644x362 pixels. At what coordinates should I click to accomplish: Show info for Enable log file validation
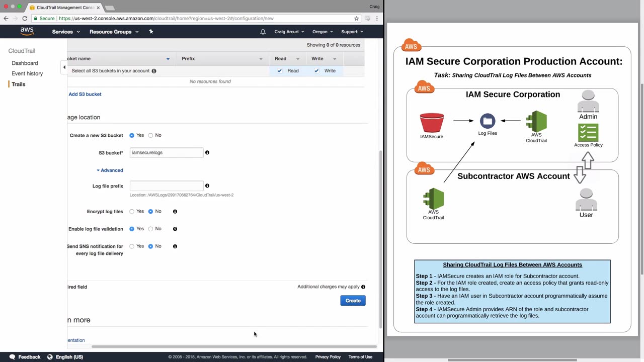point(175,229)
